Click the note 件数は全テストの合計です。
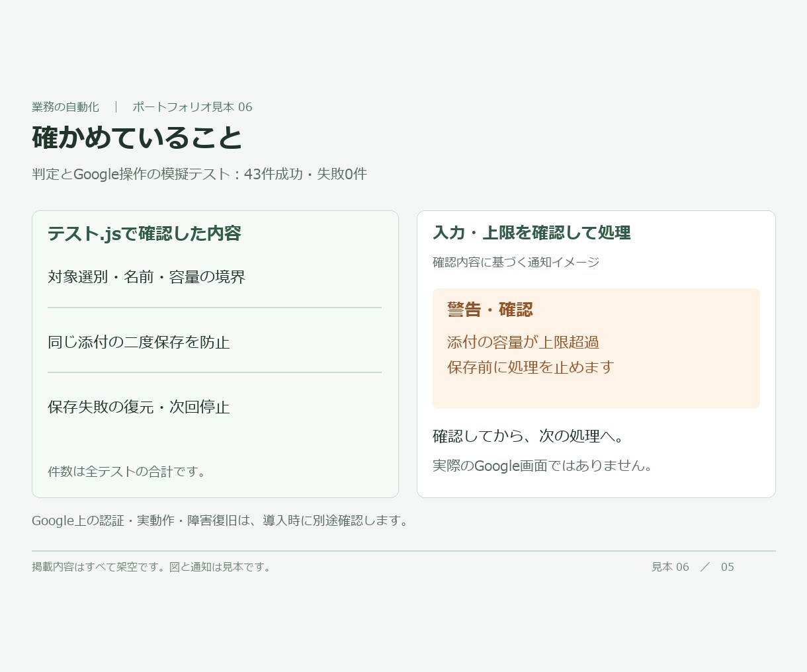Viewport: 807px width, 672px height. click(128, 472)
